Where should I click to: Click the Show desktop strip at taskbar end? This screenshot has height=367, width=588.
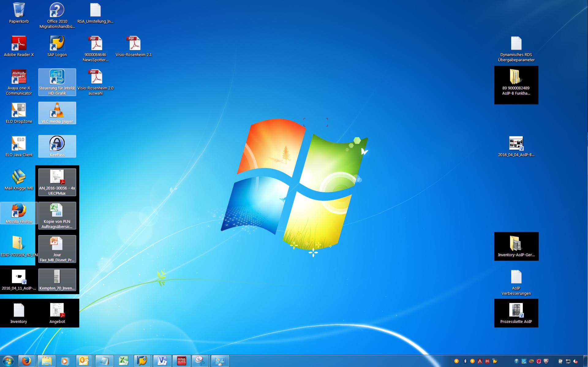point(586,361)
